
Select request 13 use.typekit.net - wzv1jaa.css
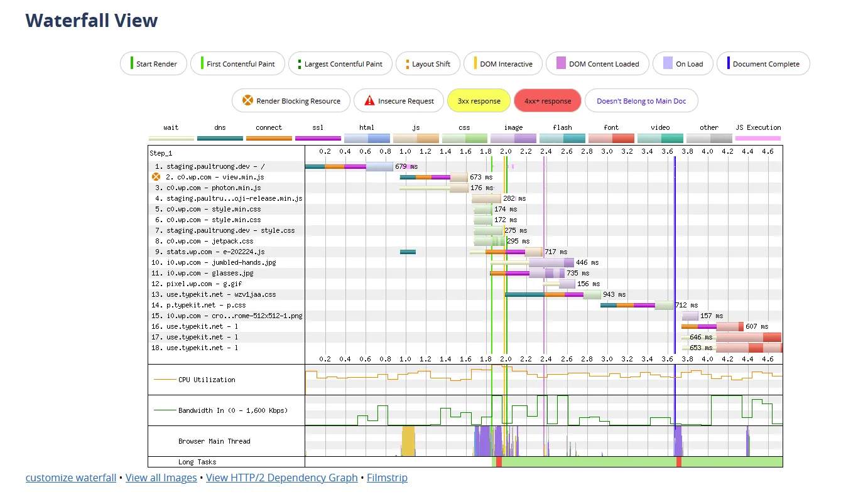(214, 294)
